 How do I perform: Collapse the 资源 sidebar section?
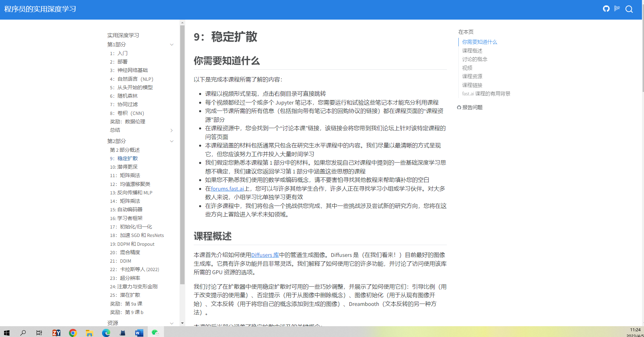tap(172, 323)
